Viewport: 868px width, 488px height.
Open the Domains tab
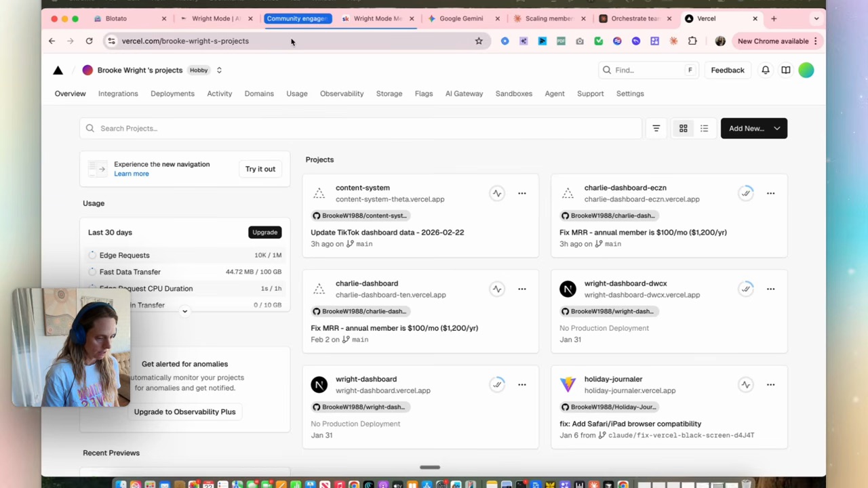tap(259, 94)
